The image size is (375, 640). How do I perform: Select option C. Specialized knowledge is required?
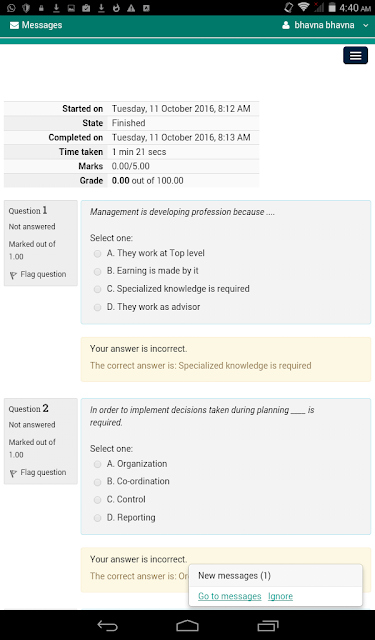(98, 289)
